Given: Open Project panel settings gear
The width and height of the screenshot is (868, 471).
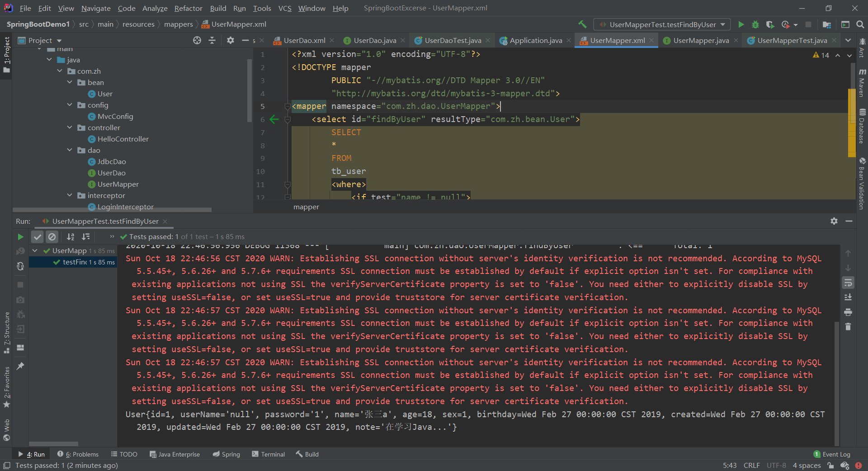Looking at the screenshot, I should pos(231,40).
